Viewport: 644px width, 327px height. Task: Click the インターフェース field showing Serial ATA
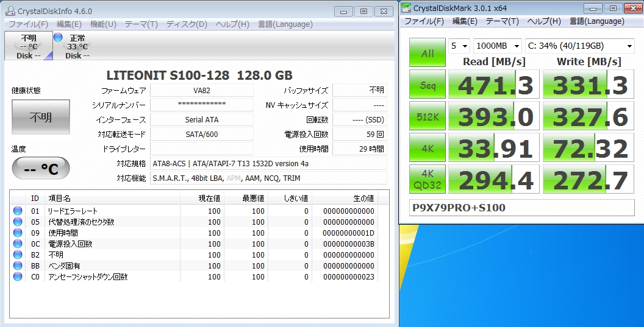tap(202, 119)
